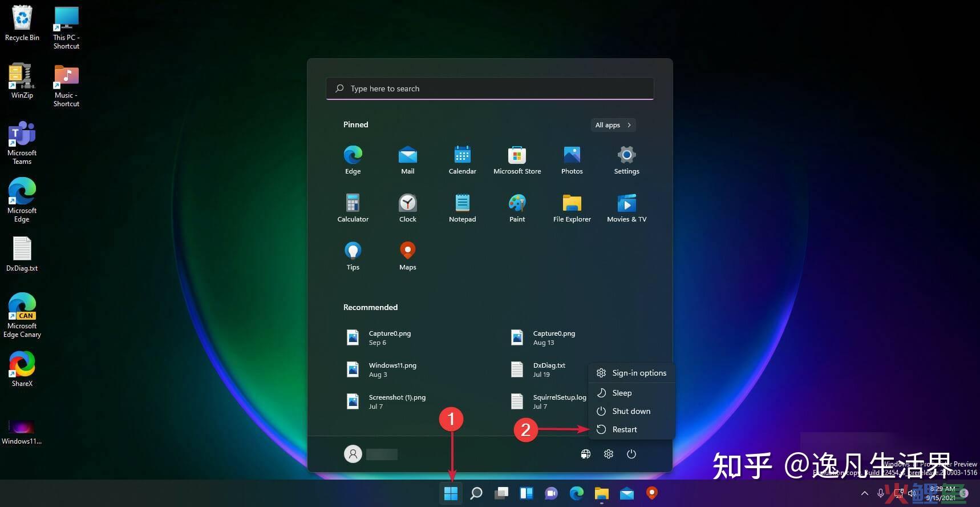Open the taskbar Search icon
The width and height of the screenshot is (980, 507).
(x=476, y=493)
